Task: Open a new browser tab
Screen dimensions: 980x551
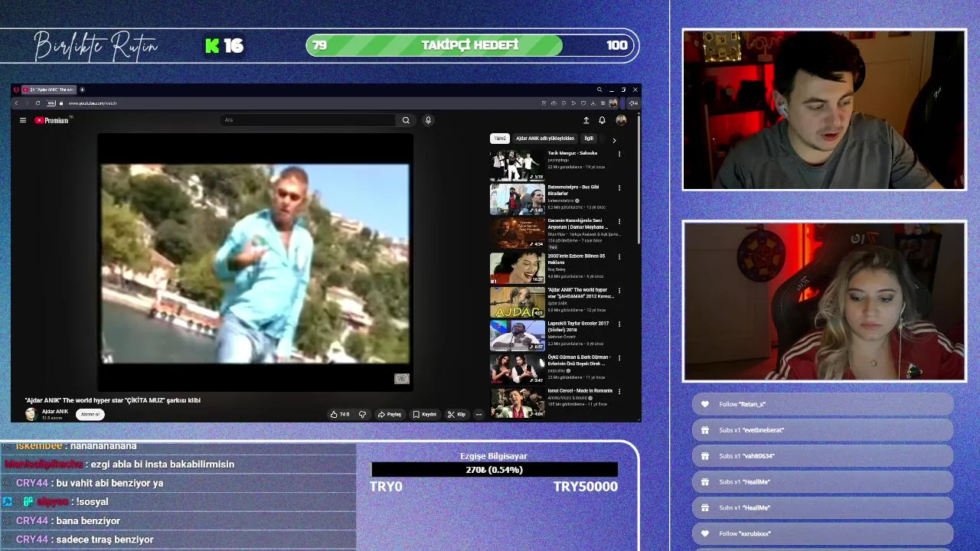Action: click(x=82, y=90)
